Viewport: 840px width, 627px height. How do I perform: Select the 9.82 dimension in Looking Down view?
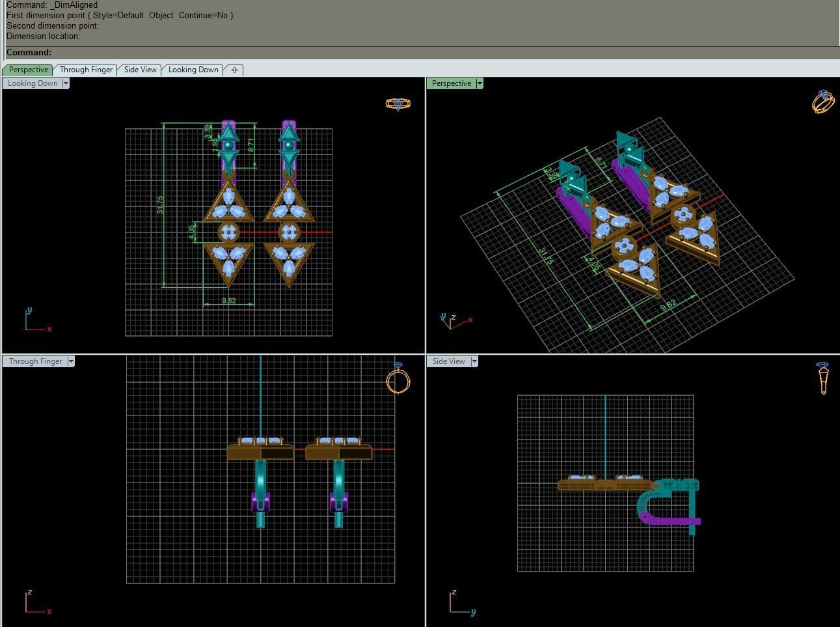[228, 301]
